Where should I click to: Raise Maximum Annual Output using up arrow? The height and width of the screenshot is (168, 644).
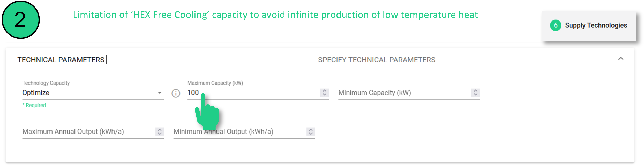(x=160, y=130)
